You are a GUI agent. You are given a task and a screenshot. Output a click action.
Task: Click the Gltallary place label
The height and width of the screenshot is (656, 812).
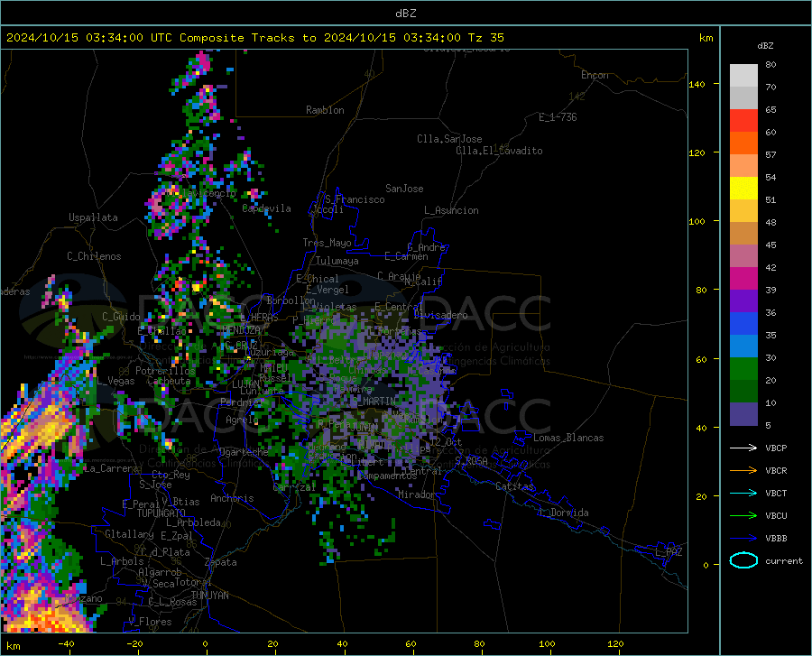click(129, 534)
